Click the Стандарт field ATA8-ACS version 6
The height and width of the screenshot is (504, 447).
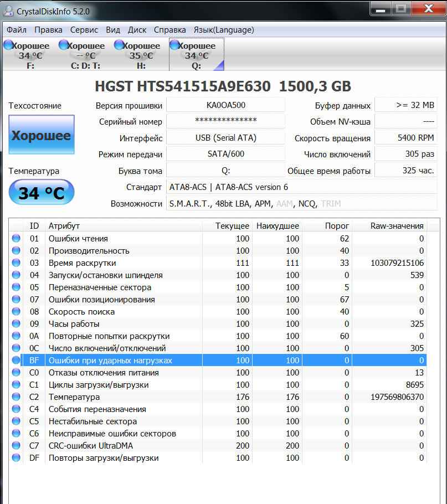tap(301, 187)
